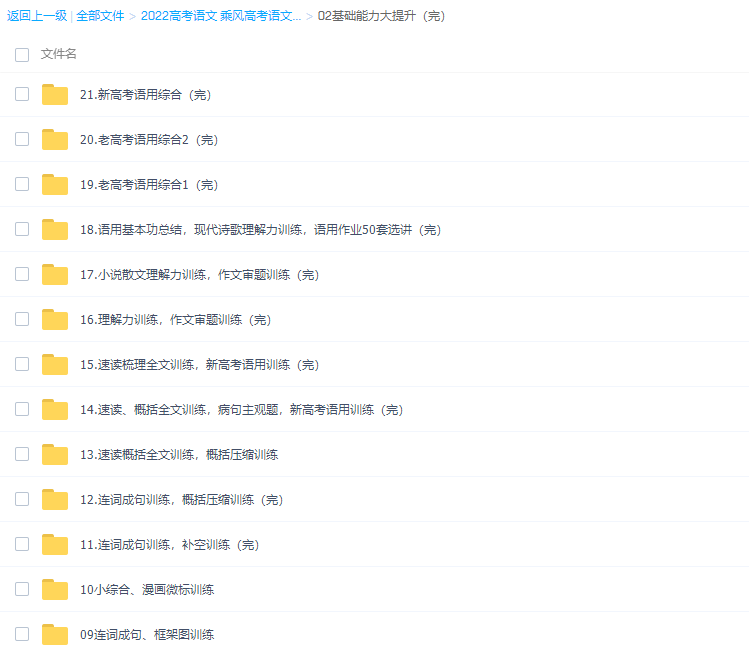Click folder icon for 16.理解力训练
Image resolution: width=749 pixels, height=649 pixels.
point(55,320)
